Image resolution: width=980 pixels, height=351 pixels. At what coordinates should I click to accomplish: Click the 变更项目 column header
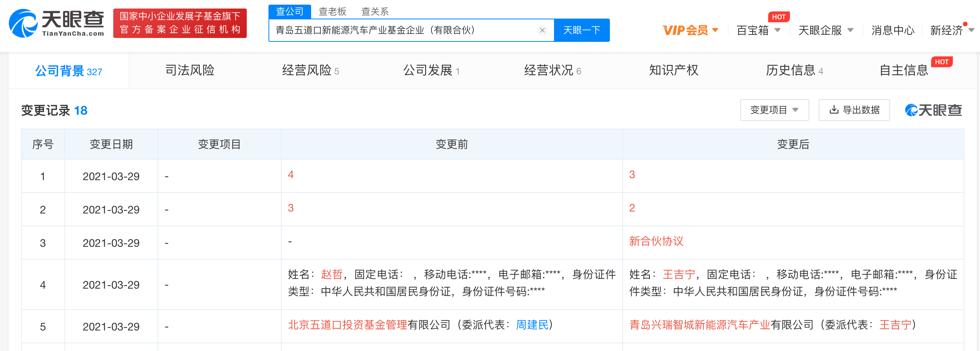pos(219,144)
